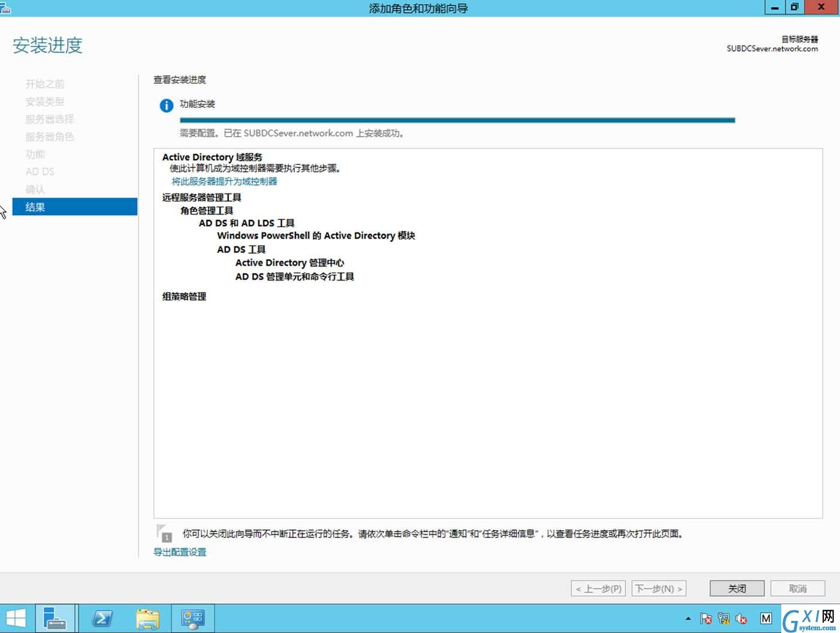Image resolution: width=840 pixels, height=633 pixels.
Task: Click the 关闭 button
Action: coord(737,589)
